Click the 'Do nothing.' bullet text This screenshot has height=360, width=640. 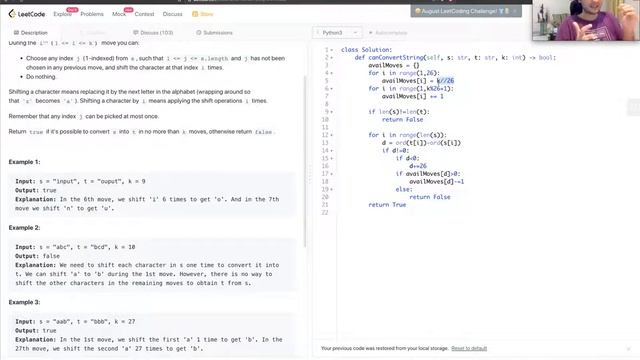(41, 77)
